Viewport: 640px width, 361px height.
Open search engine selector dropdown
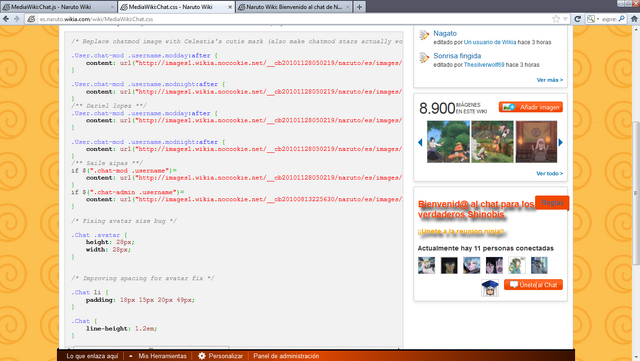coord(593,19)
